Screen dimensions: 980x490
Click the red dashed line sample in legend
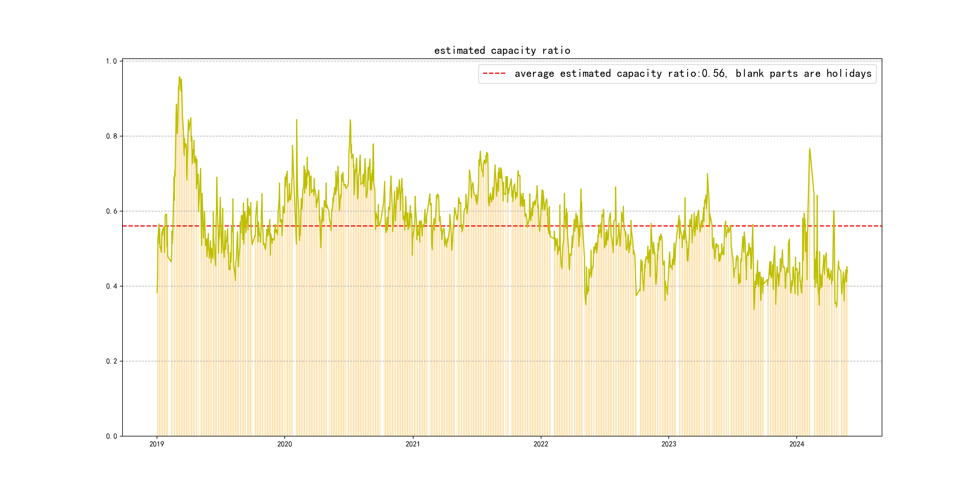click(494, 73)
